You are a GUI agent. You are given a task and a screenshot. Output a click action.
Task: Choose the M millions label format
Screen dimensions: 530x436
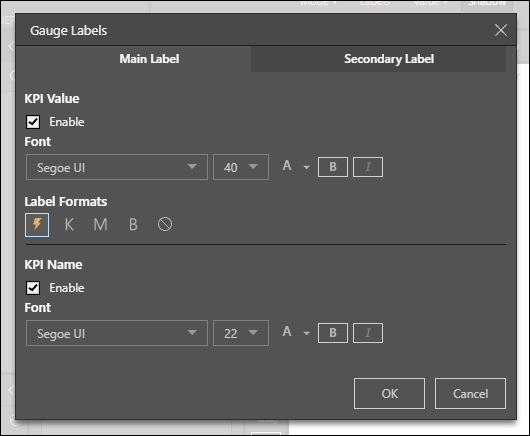100,225
